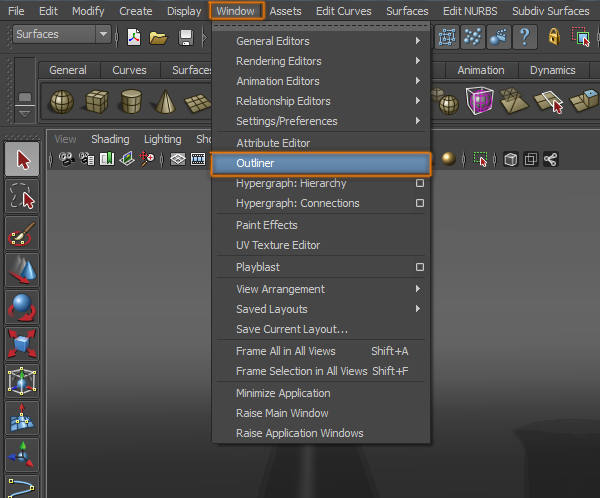Activate the Lasso select tool
The image size is (600, 498).
pyautogui.click(x=22, y=196)
